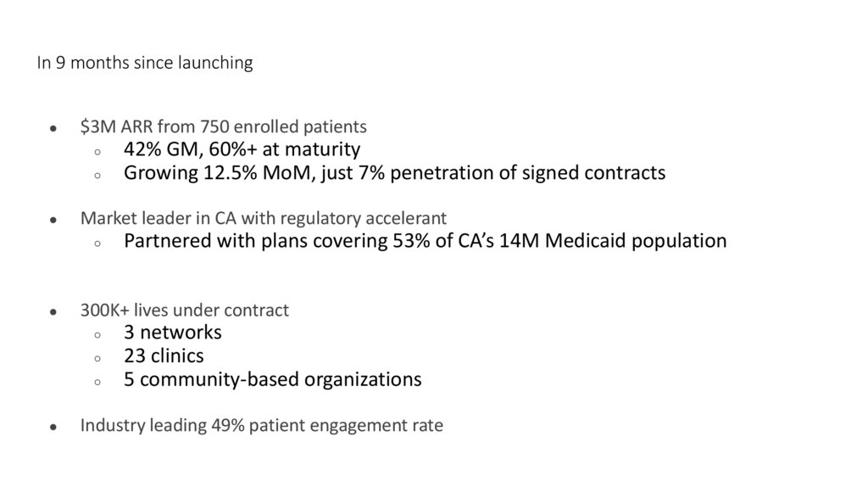Viewport: 868px width, 487px height.
Task: Click the '300K+ lives under contract' text
Action: 185,310
